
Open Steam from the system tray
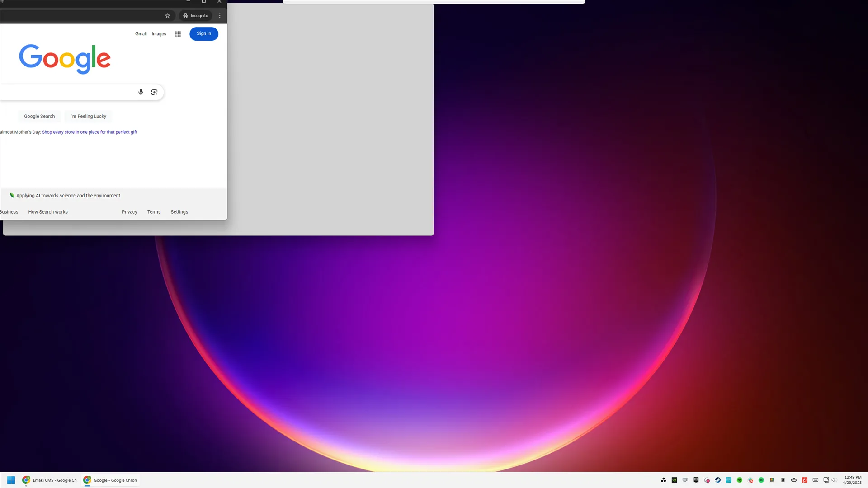pos(718,480)
